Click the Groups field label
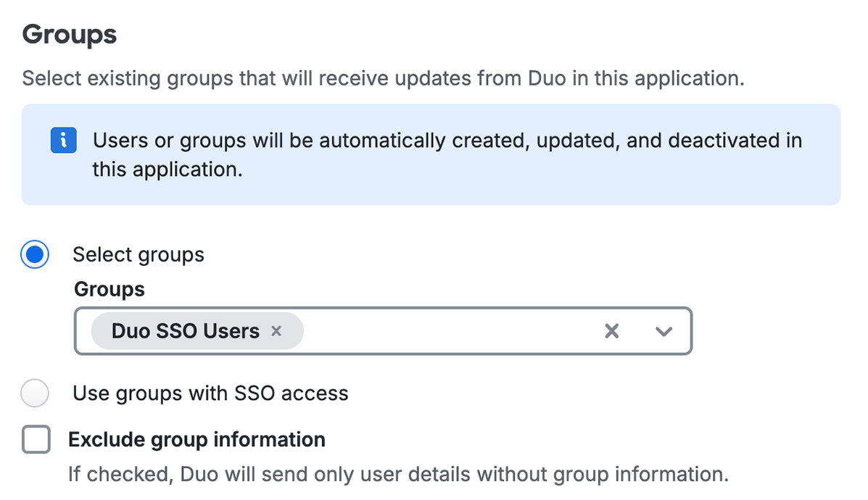The image size is (868, 500). 109,288
